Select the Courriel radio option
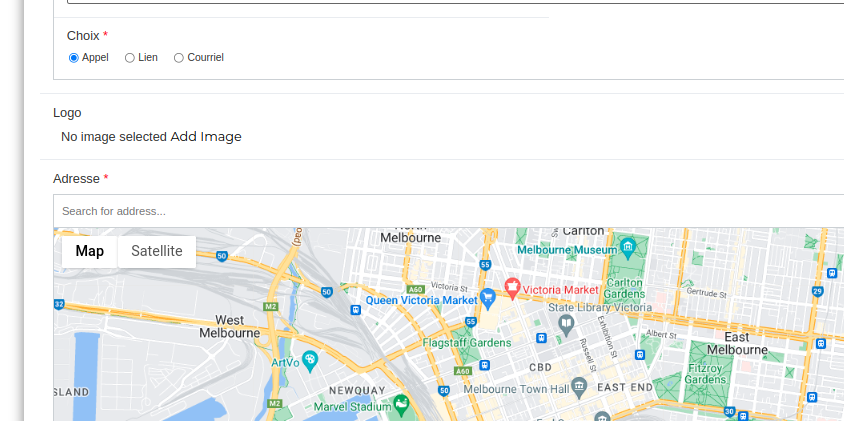 click(179, 58)
